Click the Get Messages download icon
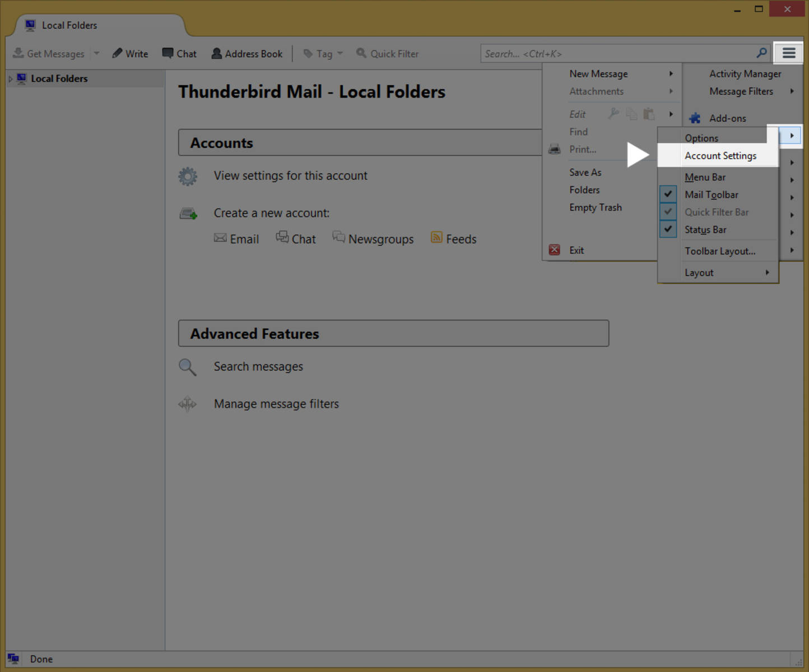809x672 pixels. 18,53
